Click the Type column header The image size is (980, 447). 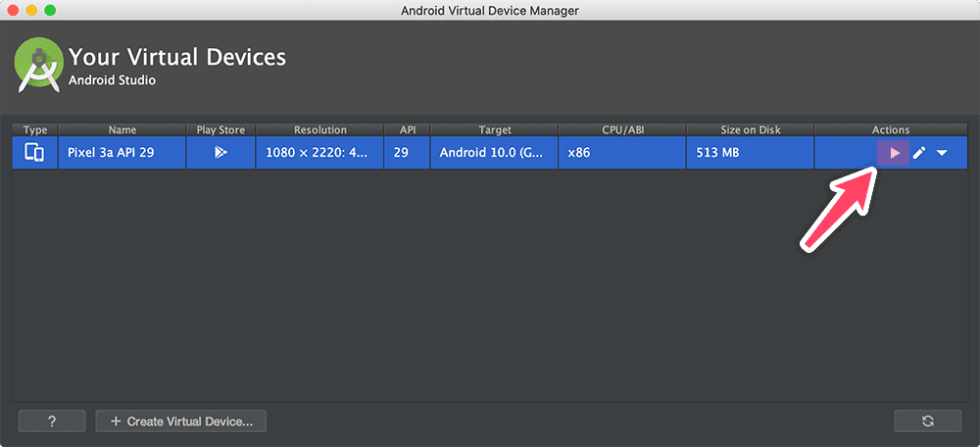point(35,130)
